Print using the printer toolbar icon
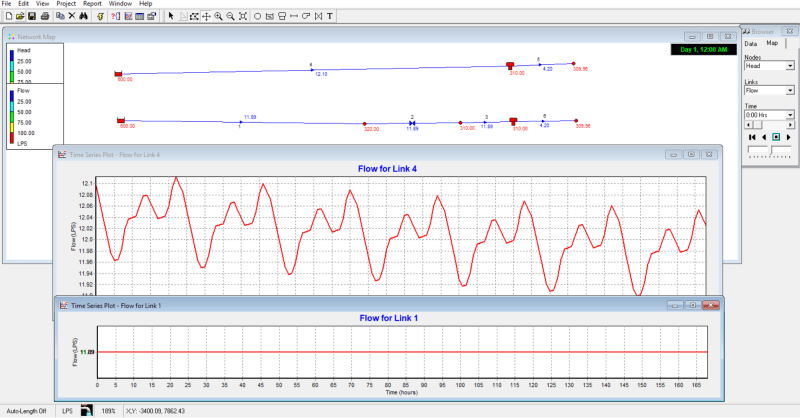The height and width of the screenshot is (418, 800). click(x=45, y=16)
